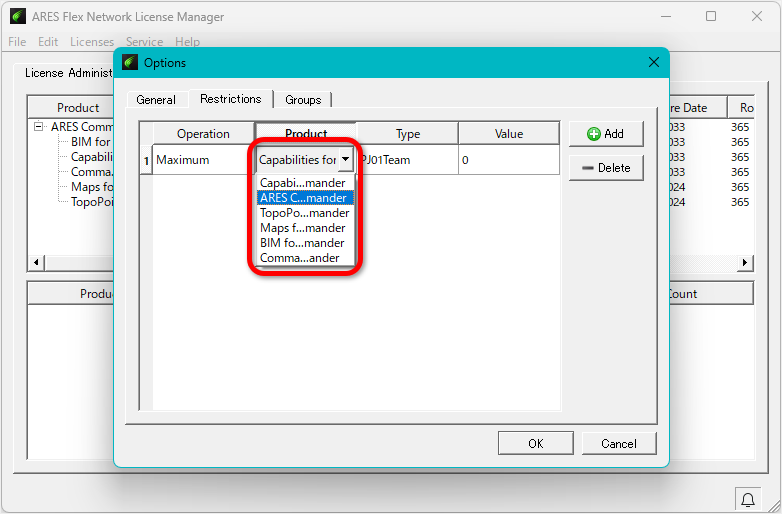Click the ARES License Manager app icon

17,16
